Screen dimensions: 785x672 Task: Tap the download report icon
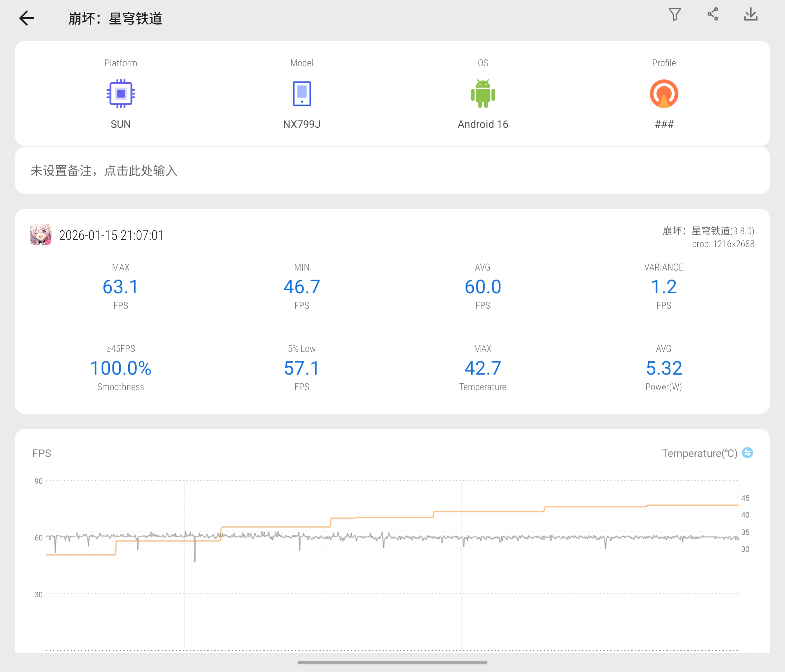tap(751, 14)
